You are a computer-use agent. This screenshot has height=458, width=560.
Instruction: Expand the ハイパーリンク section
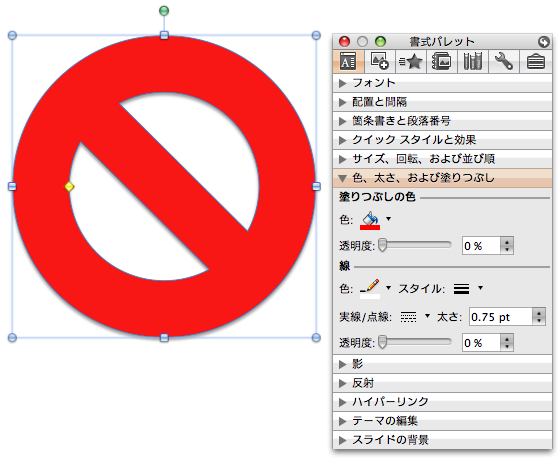(x=442, y=402)
